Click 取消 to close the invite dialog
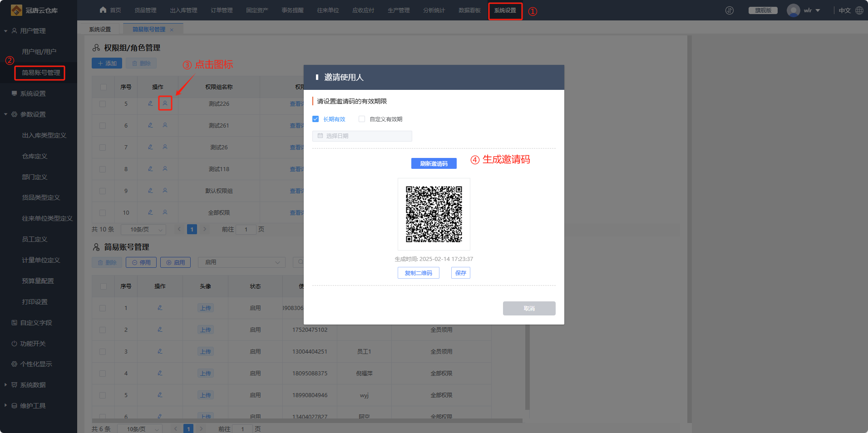The width and height of the screenshot is (868, 433). pos(529,308)
